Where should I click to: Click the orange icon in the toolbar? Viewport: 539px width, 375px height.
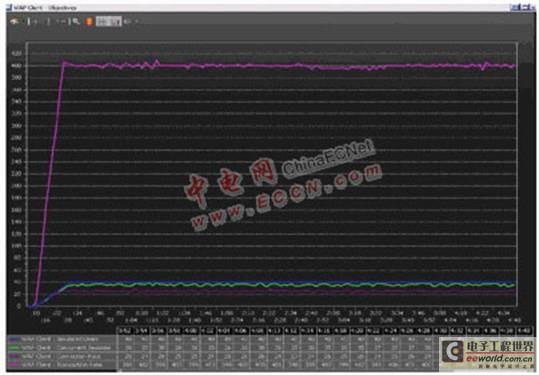coord(89,21)
